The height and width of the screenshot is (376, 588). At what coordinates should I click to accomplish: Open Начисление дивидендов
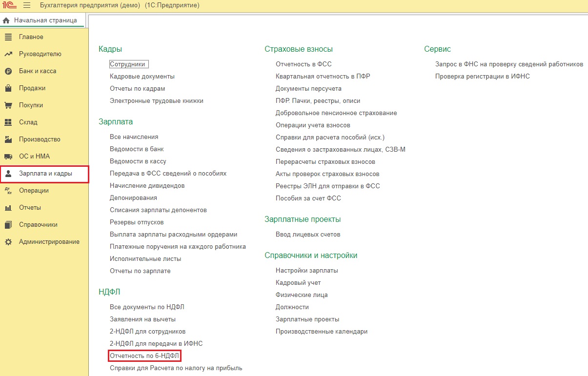[147, 186]
